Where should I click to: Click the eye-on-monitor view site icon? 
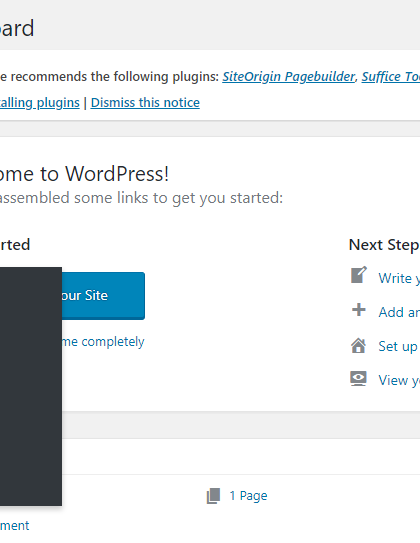click(358, 379)
